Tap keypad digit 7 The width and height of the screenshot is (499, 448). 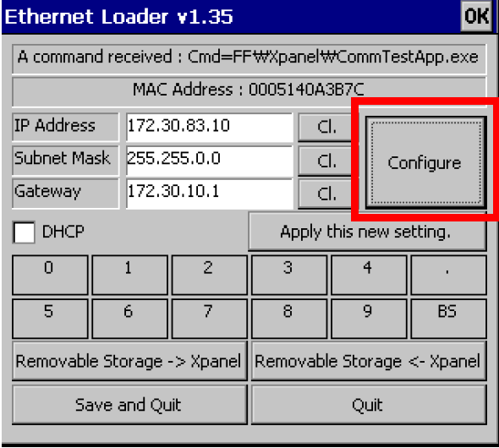(x=209, y=319)
